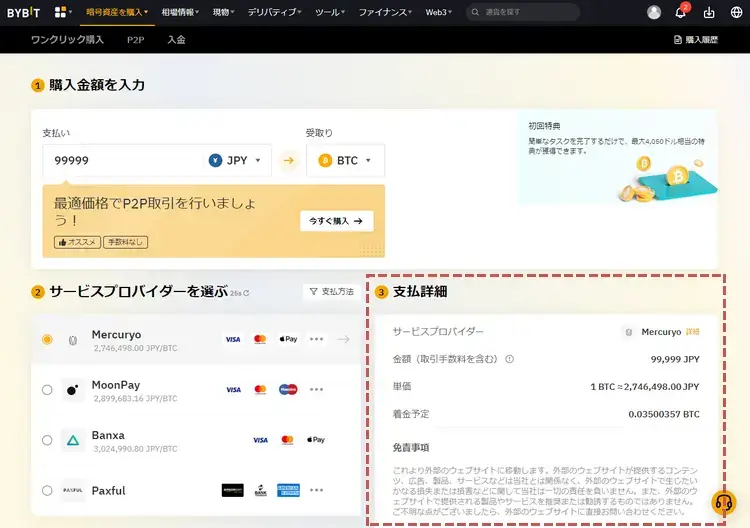This screenshot has width=750, height=528.
Task: Click Apple Pay icon in Mercuryo row
Action: coord(288,339)
